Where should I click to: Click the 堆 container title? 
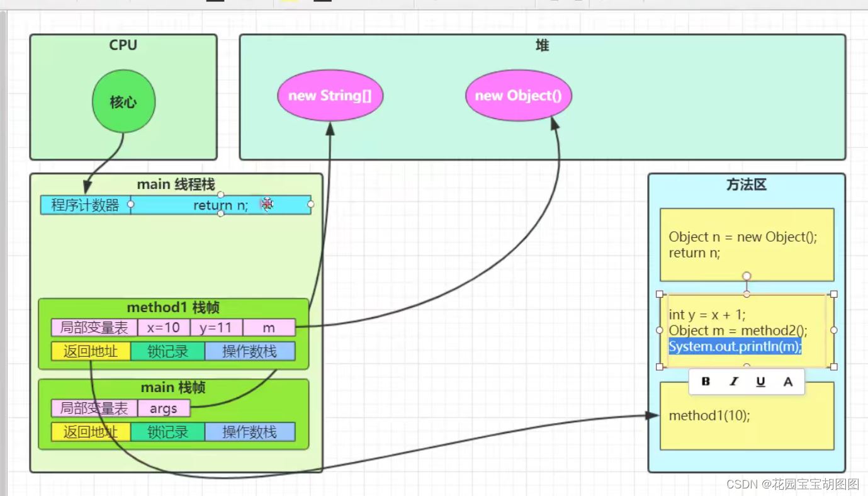tap(542, 45)
